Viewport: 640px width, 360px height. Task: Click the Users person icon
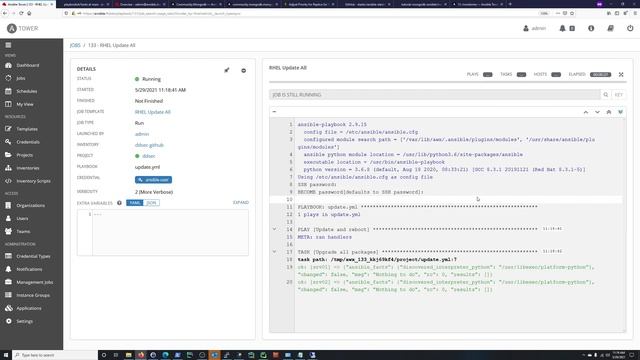point(8,219)
